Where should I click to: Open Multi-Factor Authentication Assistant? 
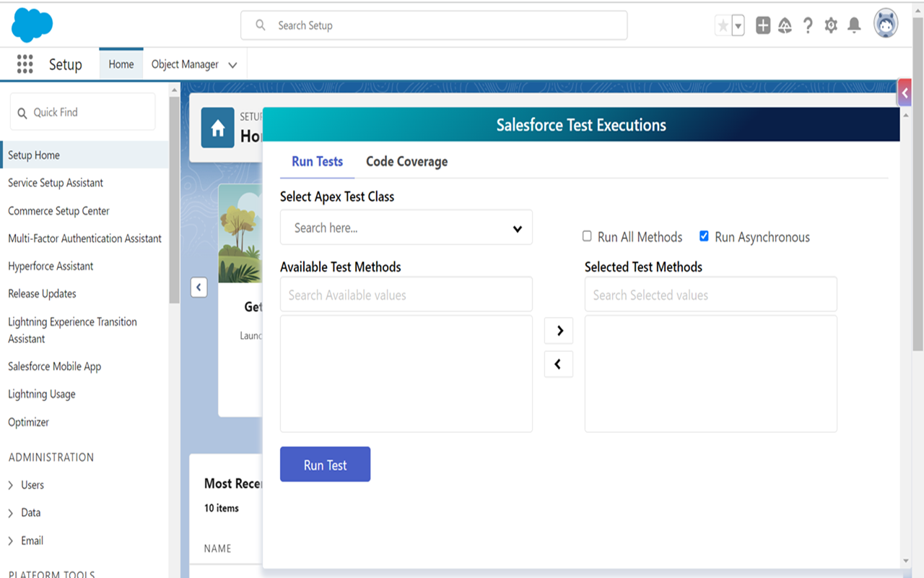[84, 238]
